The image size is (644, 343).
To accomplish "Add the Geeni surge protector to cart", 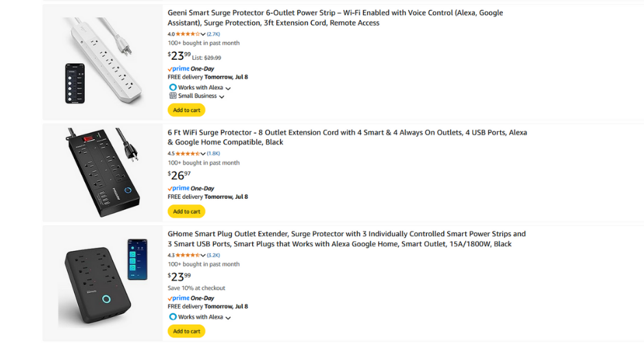I will 186,110.
